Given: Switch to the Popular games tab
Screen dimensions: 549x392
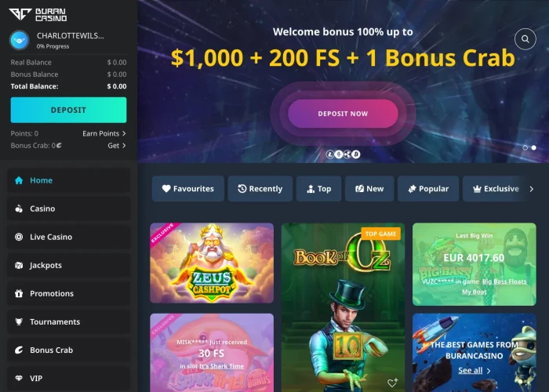Looking at the screenshot, I should 428,189.
